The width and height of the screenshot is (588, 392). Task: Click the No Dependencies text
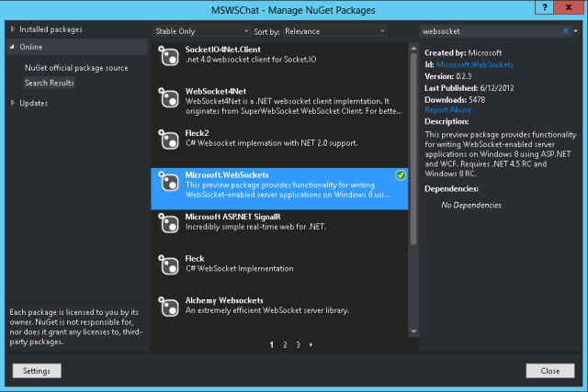[x=471, y=205]
